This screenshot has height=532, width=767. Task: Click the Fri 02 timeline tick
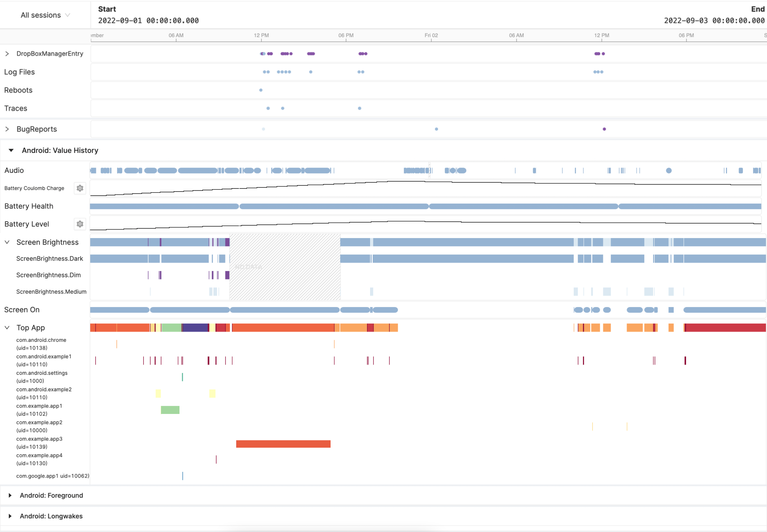coord(431,36)
